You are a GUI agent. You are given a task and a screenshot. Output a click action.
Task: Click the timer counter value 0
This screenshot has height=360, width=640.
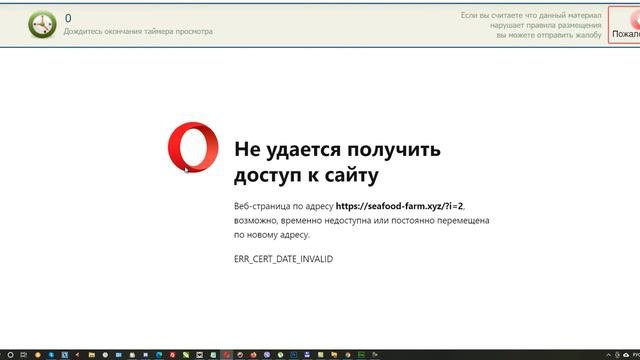point(68,18)
